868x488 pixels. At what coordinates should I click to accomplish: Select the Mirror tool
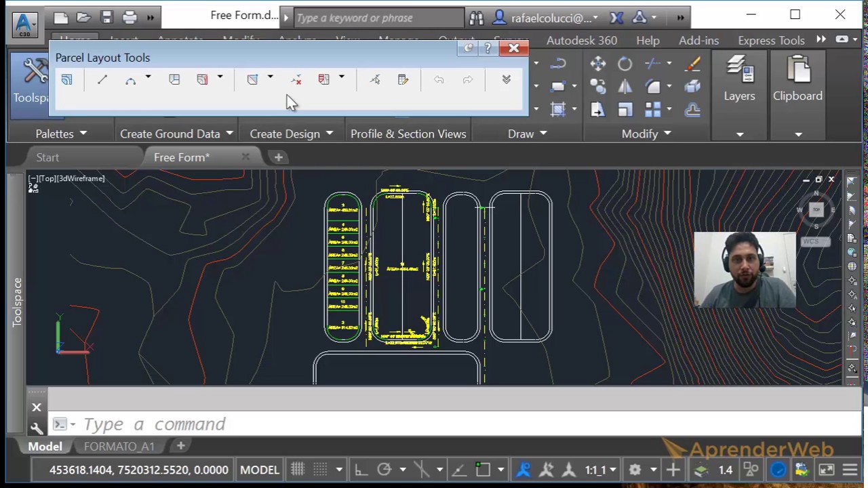625,87
